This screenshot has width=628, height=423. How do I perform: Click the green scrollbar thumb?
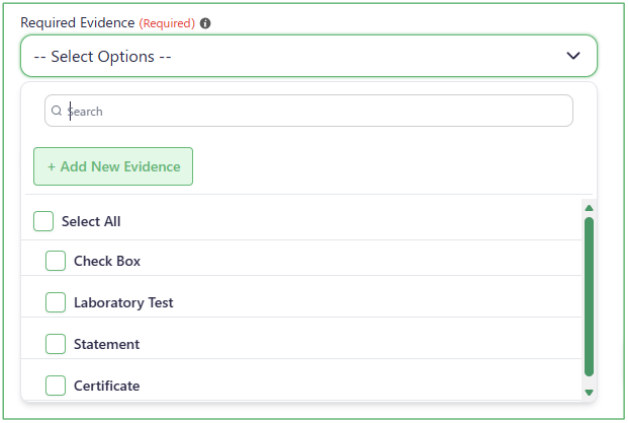pos(589,297)
